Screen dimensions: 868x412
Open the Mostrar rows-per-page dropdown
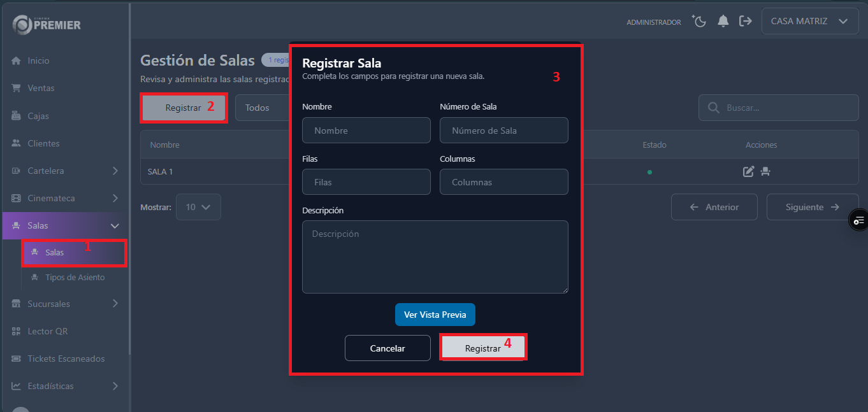198,207
